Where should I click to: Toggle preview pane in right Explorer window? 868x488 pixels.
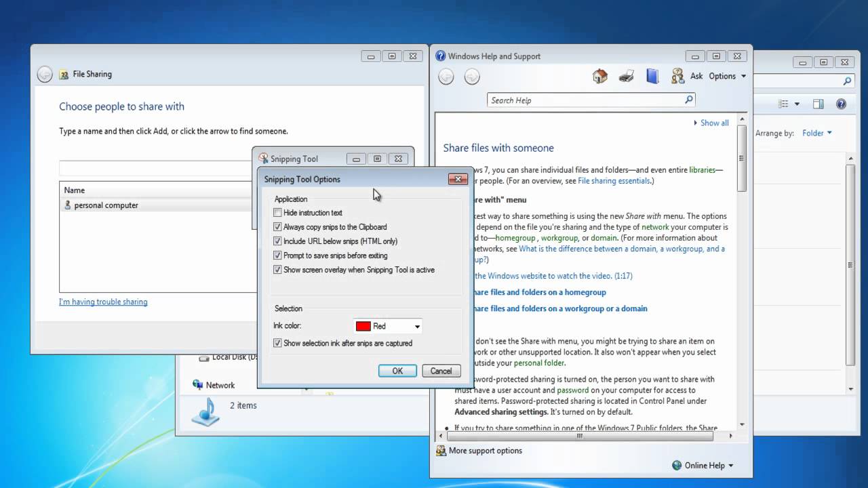coord(818,104)
